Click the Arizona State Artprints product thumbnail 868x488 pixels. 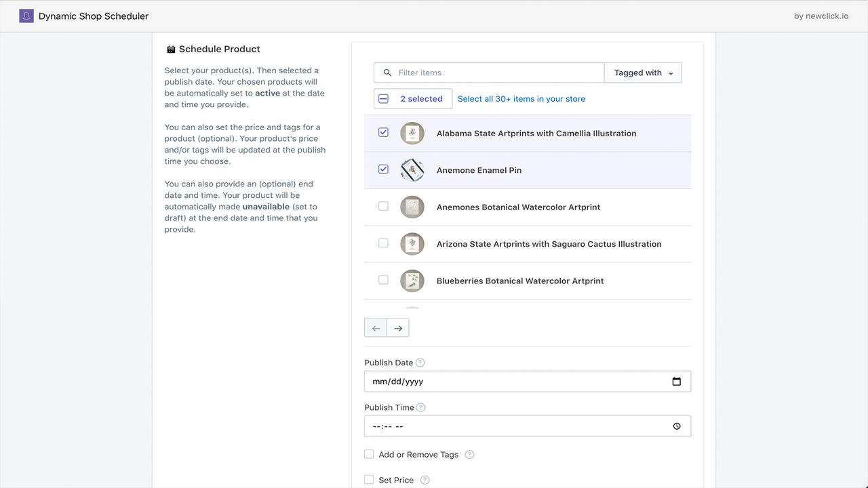[x=412, y=244]
